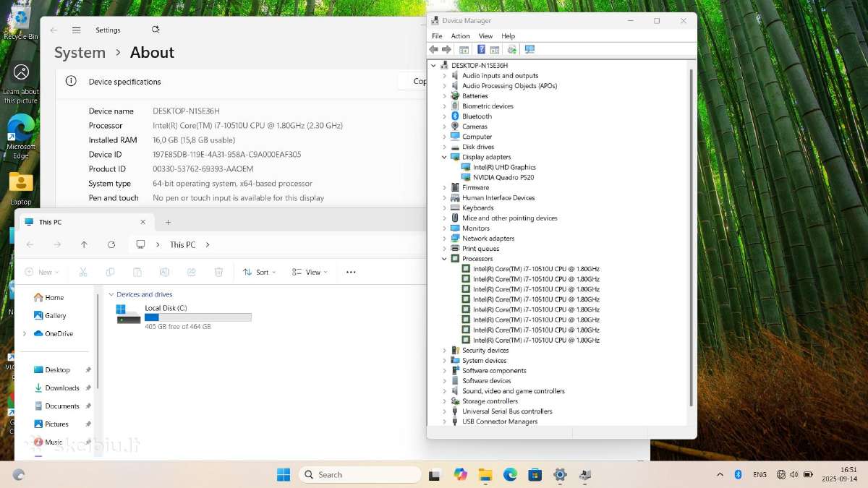Select the Cameras category in Device Manager

475,127
